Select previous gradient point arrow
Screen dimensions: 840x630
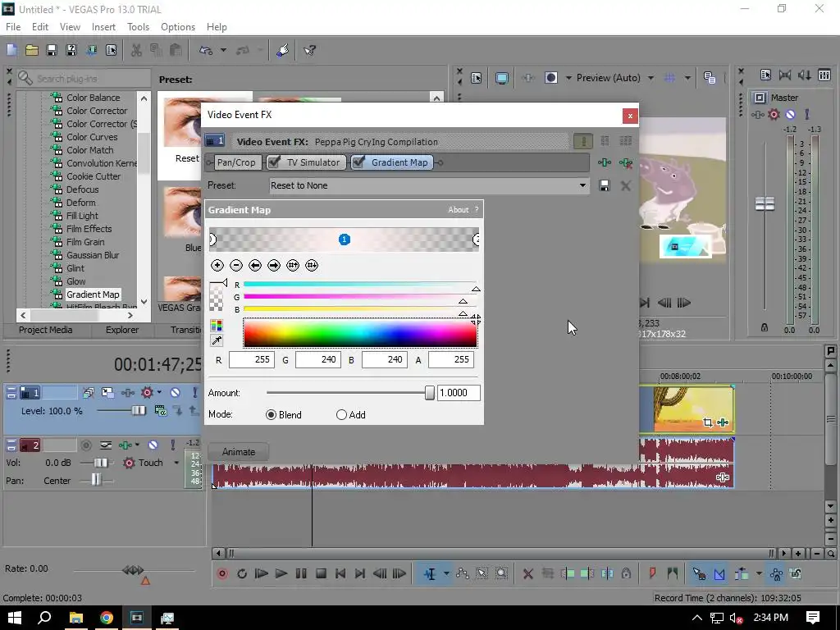tap(255, 265)
